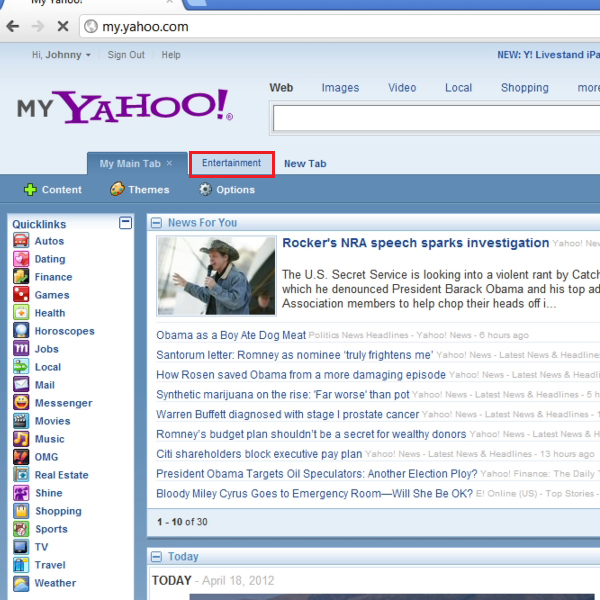Open Obama as a Boy Ate Dog Meat story
This screenshot has width=600, height=600.
click(x=231, y=335)
